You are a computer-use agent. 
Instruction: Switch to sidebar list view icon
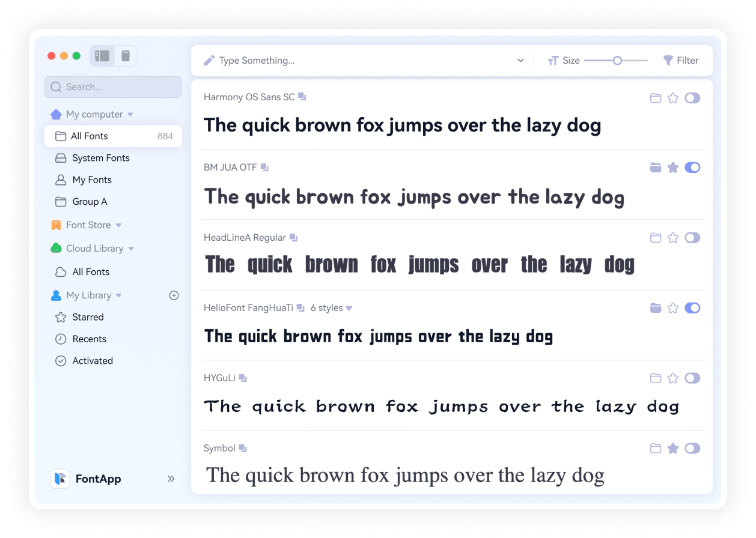coord(102,56)
